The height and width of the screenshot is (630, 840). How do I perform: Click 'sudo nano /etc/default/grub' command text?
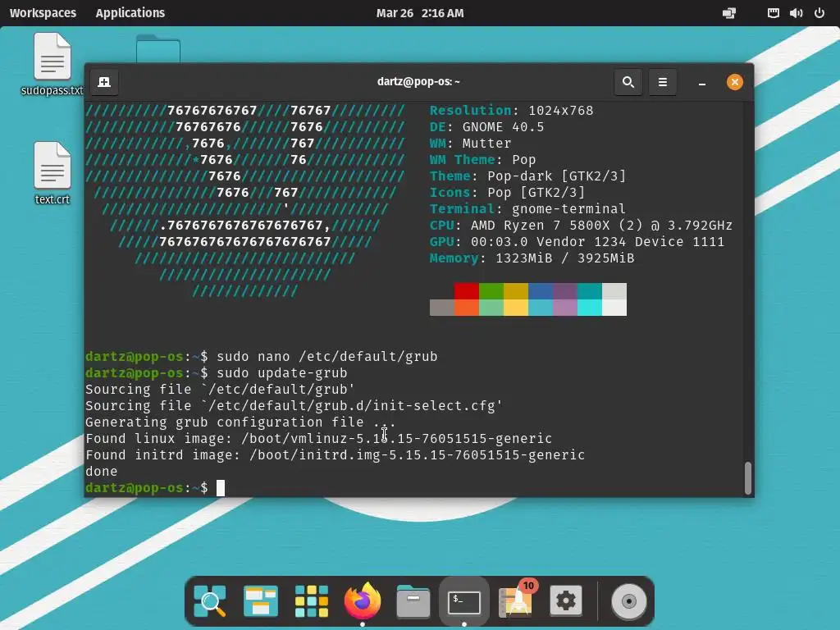pyautogui.click(x=327, y=356)
